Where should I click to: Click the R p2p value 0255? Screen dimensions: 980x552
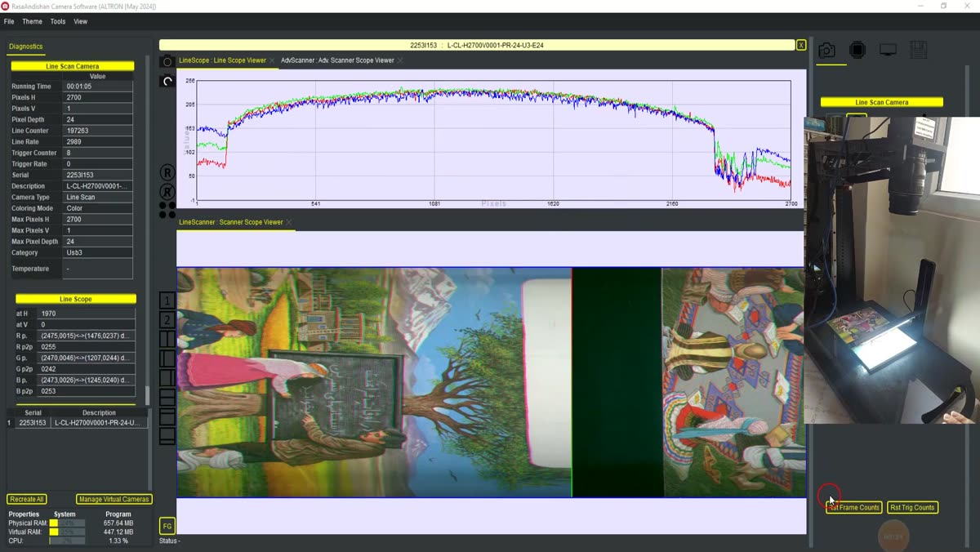click(x=87, y=347)
